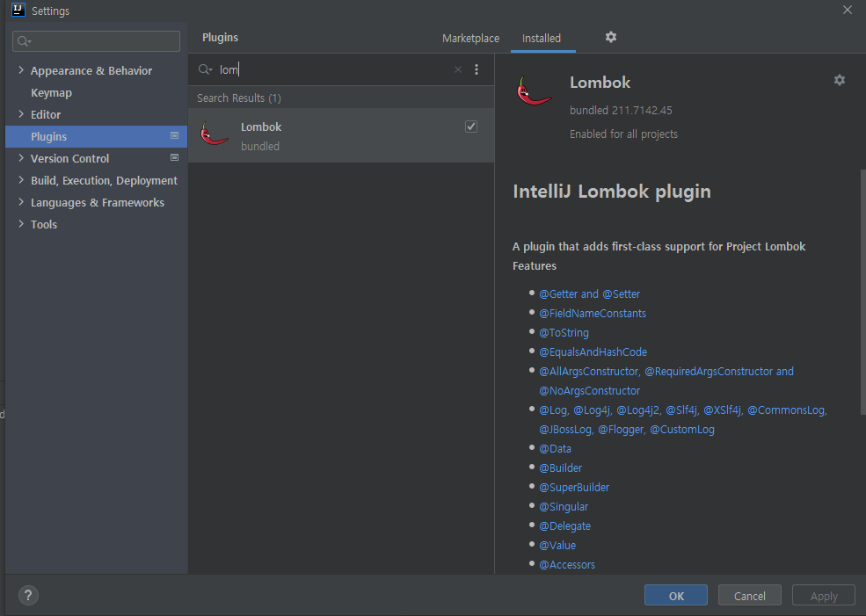This screenshot has height=616, width=866.
Task: Click the Cancel button
Action: [x=749, y=596]
